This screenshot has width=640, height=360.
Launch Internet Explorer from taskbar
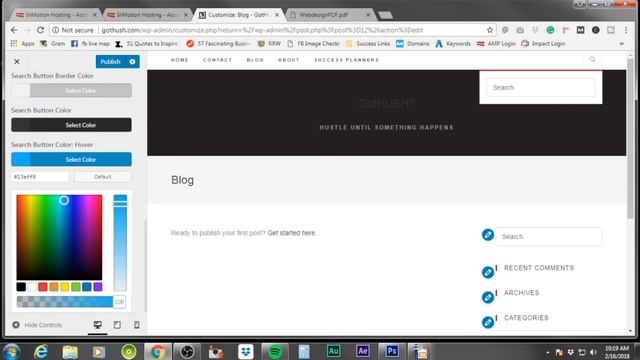[x=41, y=351]
